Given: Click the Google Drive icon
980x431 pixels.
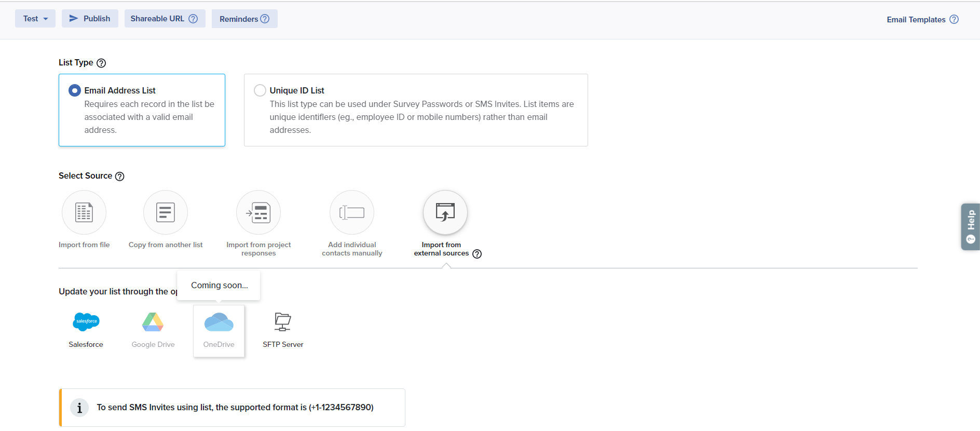Looking at the screenshot, I should [153, 322].
